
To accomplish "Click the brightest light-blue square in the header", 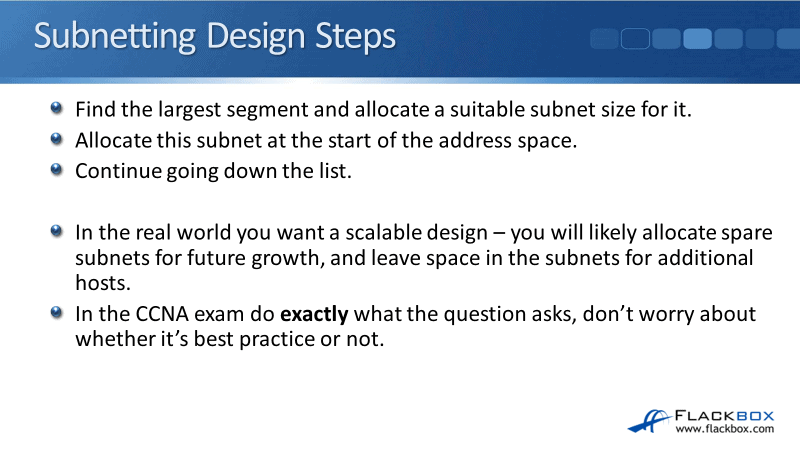I will (x=697, y=39).
